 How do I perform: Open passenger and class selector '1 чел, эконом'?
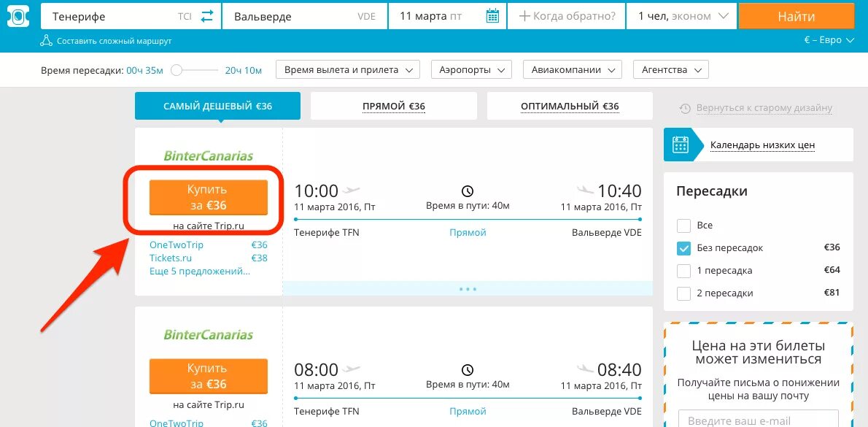(682, 16)
